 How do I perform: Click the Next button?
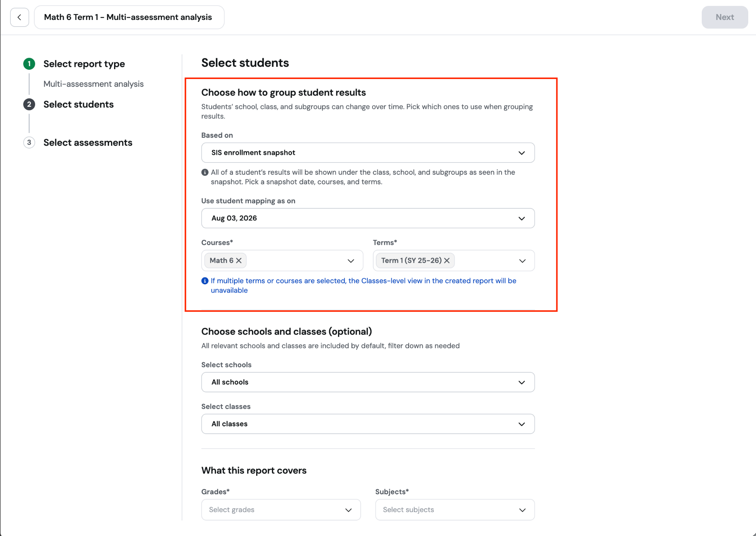pyautogui.click(x=725, y=17)
